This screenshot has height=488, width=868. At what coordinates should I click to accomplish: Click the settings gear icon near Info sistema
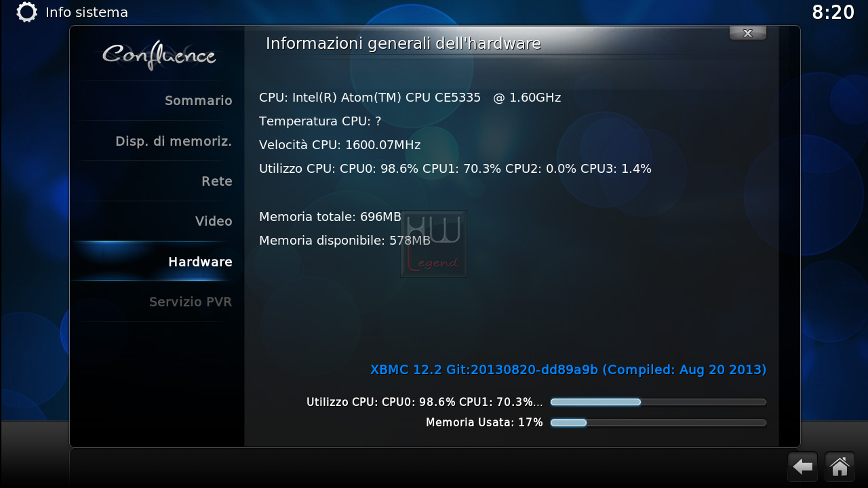tap(26, 12)
